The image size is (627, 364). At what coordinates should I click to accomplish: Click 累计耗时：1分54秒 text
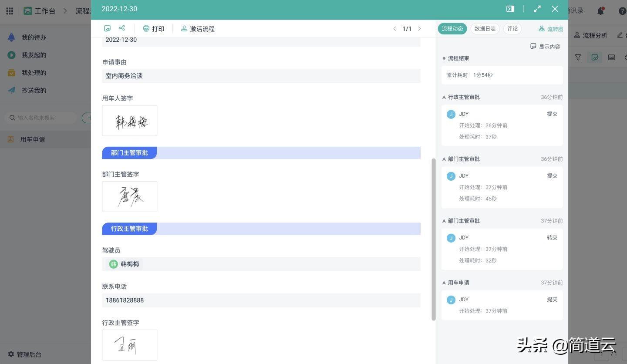[470, 75]
